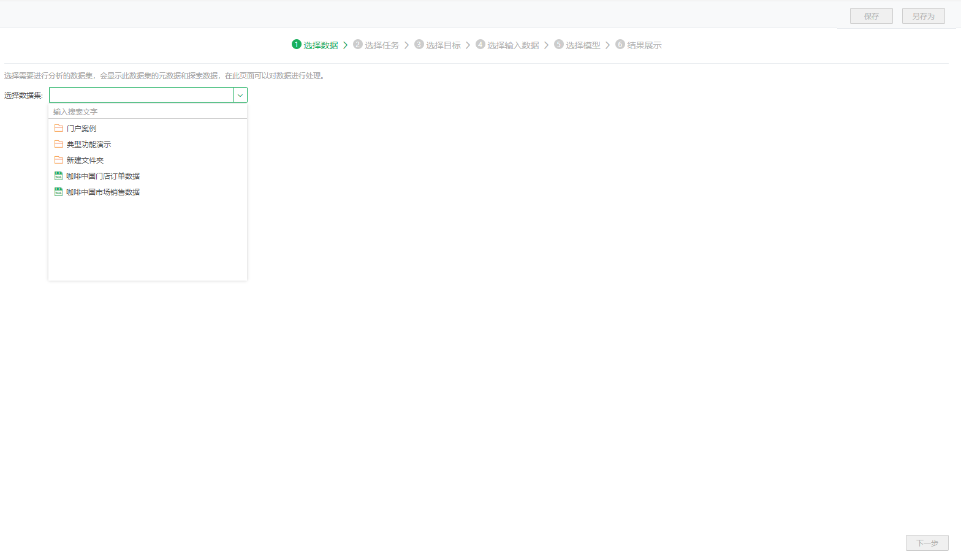Click the 咖啡中国门店订单数据 dataset icon
961x560 pixels.
(x=59, y=176)
